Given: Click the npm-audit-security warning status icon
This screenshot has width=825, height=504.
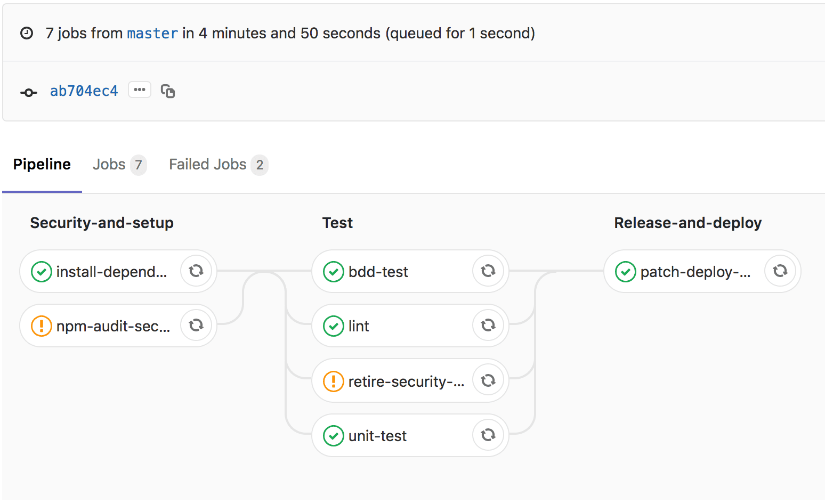Looking at the screenshot, I should (x=42, y=326).
